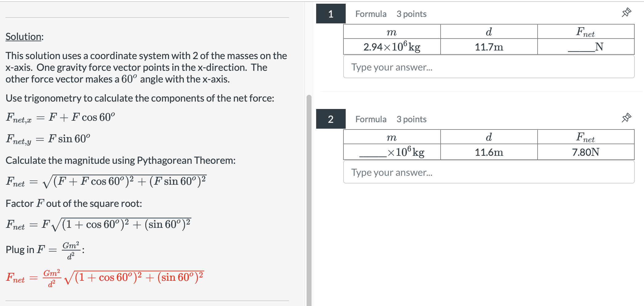Click the 3 points indicator for question 1
The width and height of the screenshot is (644, 306).
coord(412,14)
